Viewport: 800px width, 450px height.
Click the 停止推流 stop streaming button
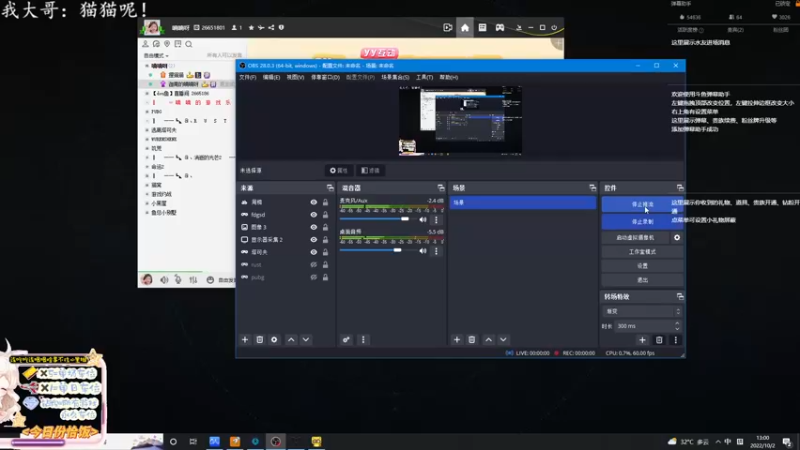point(642,205)
